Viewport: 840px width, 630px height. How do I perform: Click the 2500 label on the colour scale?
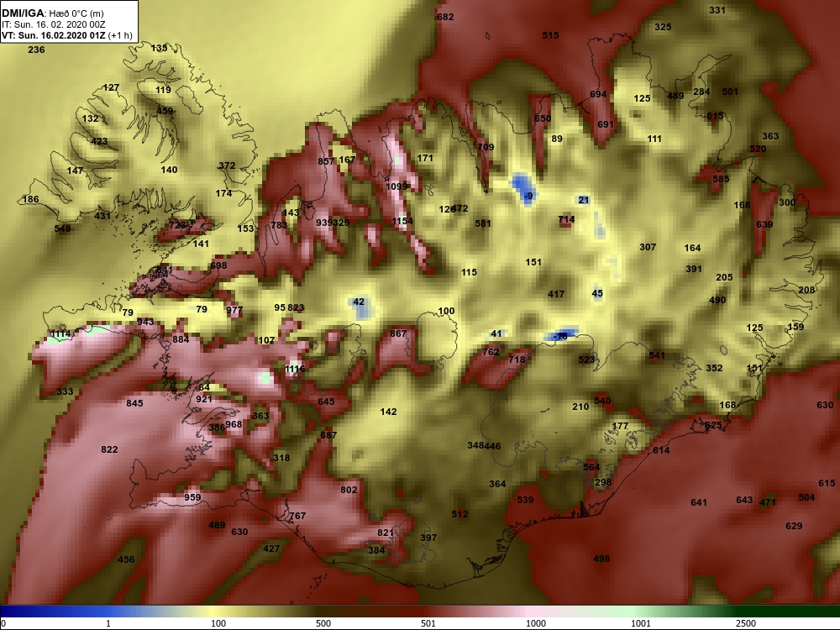pyautogui.click(x=746, y=623)
